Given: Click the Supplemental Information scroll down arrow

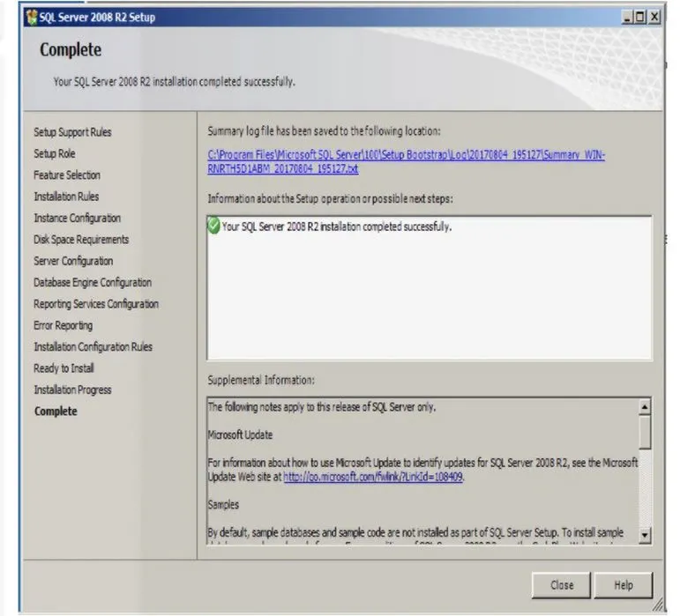Looking at the screenshot, I should [x=645, y=535].
